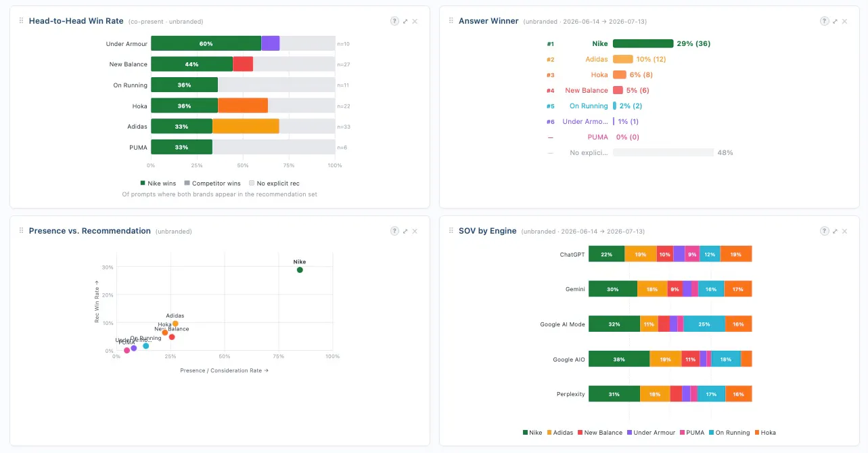Toggle Adidas in the SOV by Engine legend
The image size is (868, 453).
[561, 432]
